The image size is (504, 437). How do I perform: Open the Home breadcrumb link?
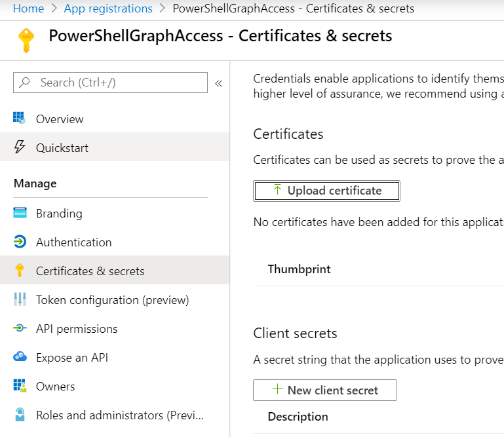click(28, 9)
